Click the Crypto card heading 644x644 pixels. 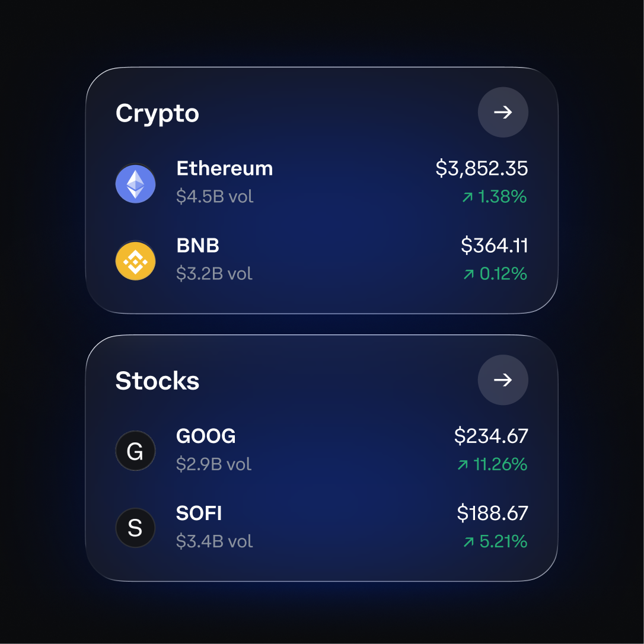[x=157, y=113]
